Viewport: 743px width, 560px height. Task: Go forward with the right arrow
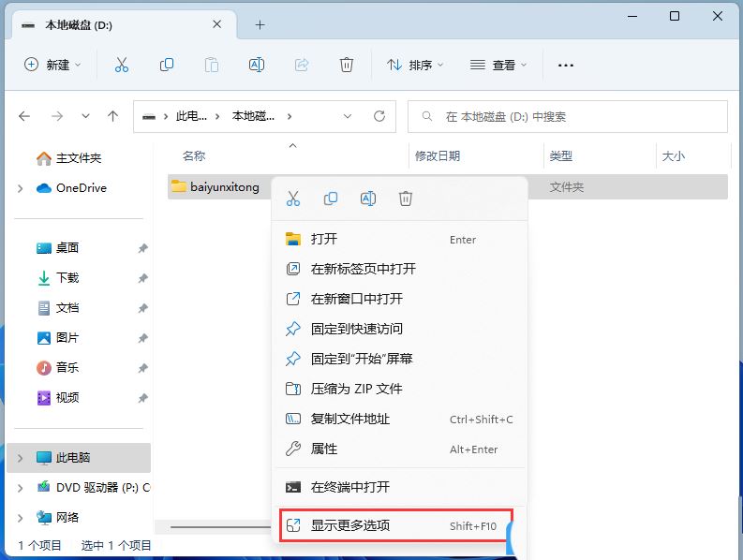tap(57, 116)
